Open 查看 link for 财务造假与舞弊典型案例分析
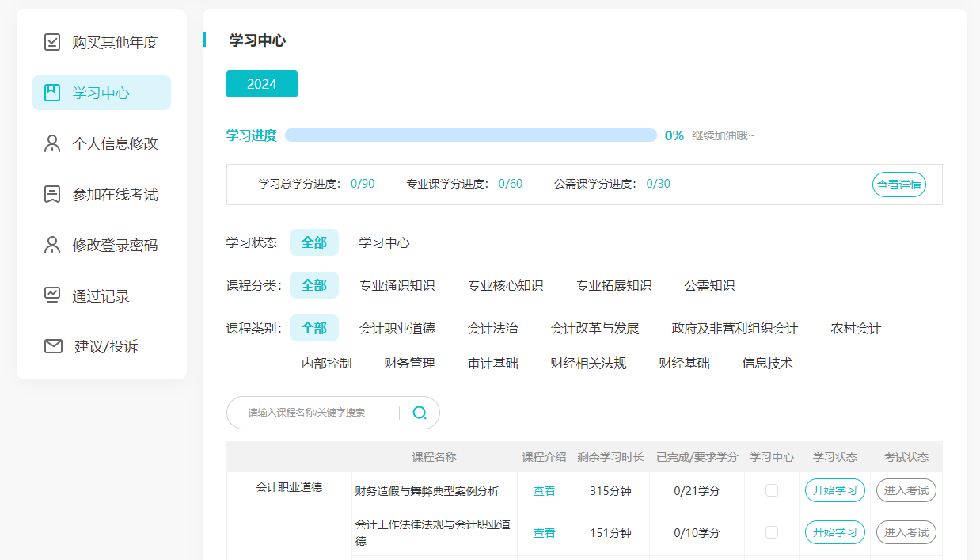The height and width of the screenshot is (560, 980). (544, 490)
